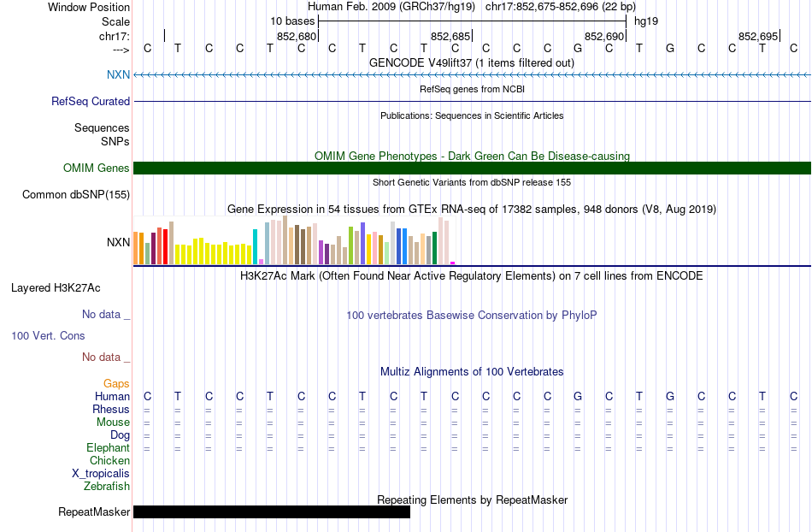
Task: Click the RefSeq Curated track label
Action: (x=90, y=101)
